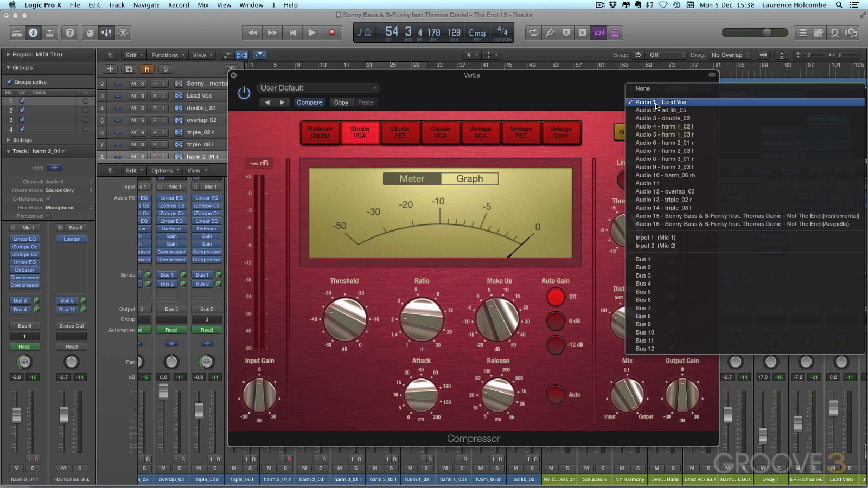
Task: Toggle the Q-Reference checkbox
Action: click(49, 198)
